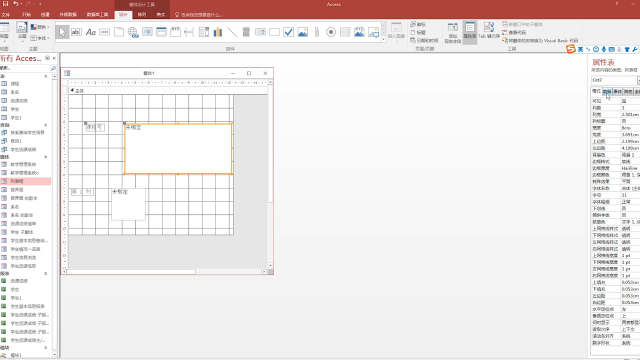Click in the Tell Me search box
This screenshot has width=640, height=360.
199,15
